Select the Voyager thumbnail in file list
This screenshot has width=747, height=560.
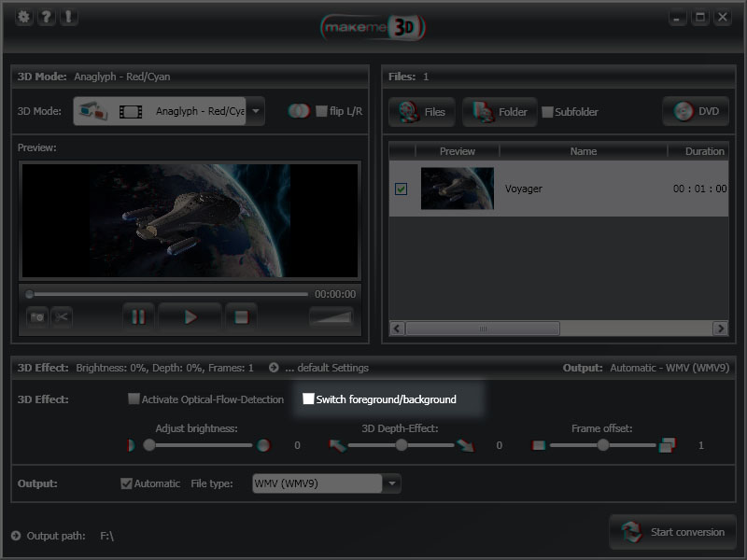pyautogui.click(x=458, y=189)
